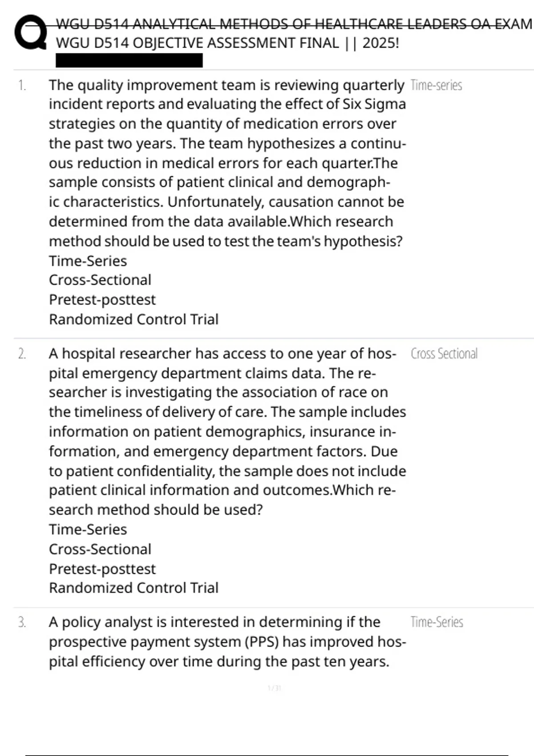Choose Randomized Control Trial in question 2

click(133, 588)
